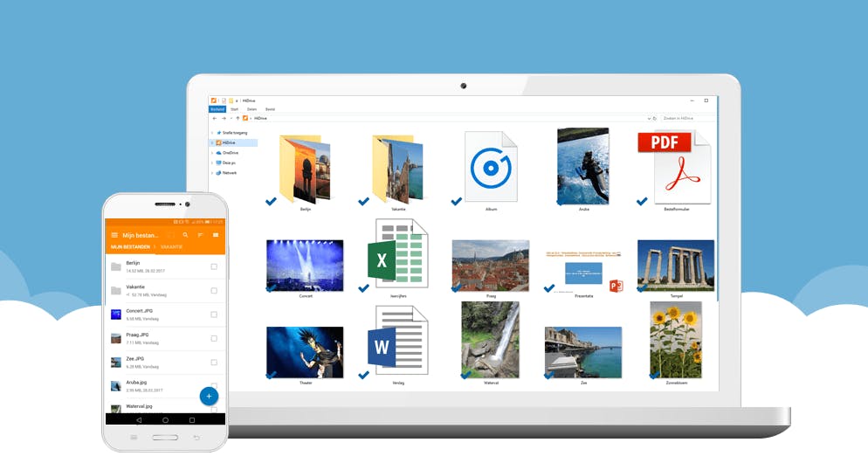The height and width of the screenshot is (470, 868).
Task: Check the Praag.JPG checkbox on phone
Action: pyautogui.click(x=214, y=338)
